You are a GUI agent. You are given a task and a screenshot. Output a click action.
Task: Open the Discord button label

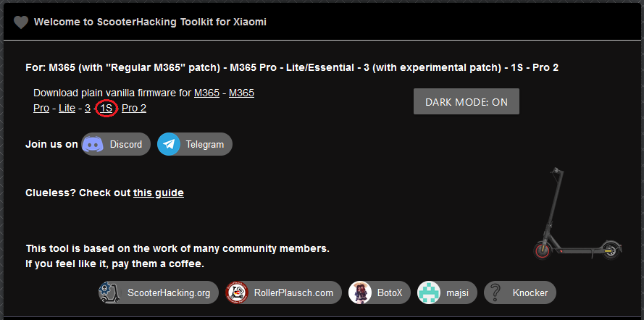click(126, 144)
